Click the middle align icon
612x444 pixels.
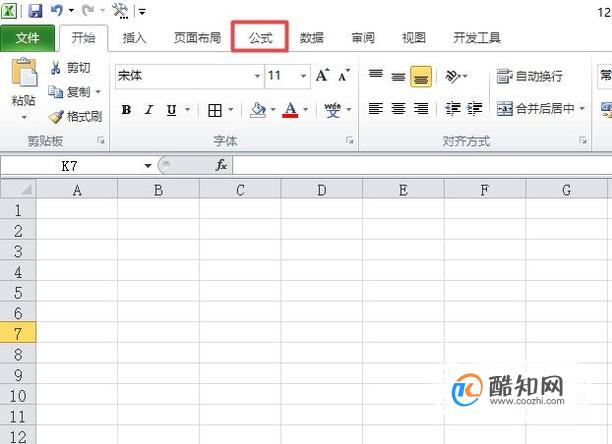click(x=398, y=76)
